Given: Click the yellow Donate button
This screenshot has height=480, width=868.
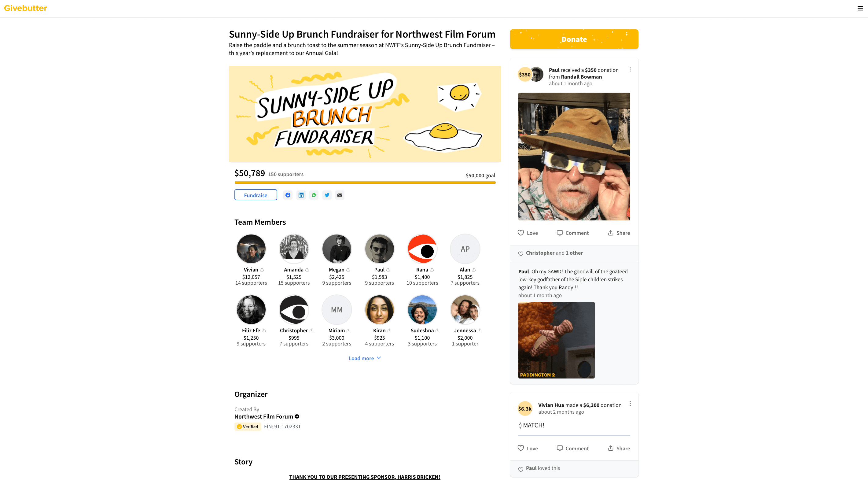Looking at the screenshot, I should pos(574,39).
